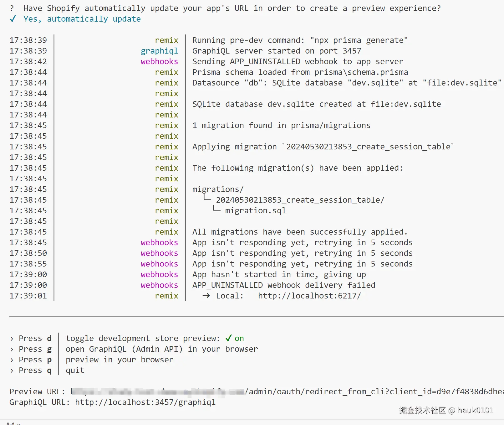Click 'SQLite database dev.sqlite created' line

(317, 104)
